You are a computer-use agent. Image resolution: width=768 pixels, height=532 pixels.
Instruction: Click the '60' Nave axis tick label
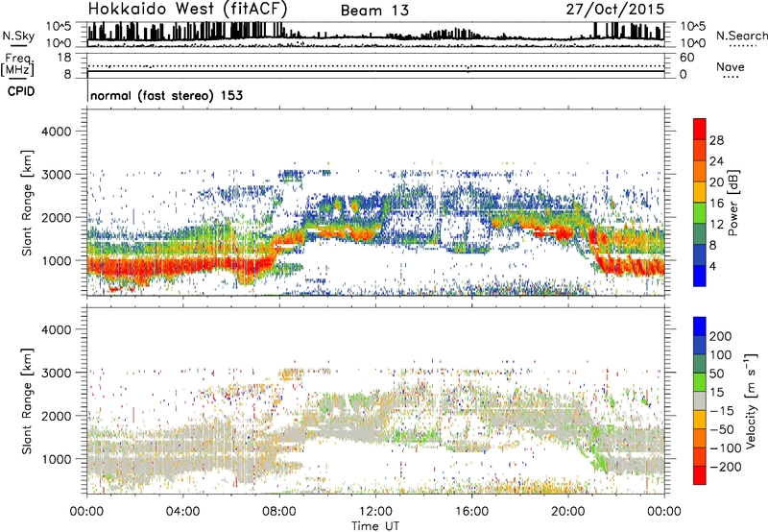[687, 58]
